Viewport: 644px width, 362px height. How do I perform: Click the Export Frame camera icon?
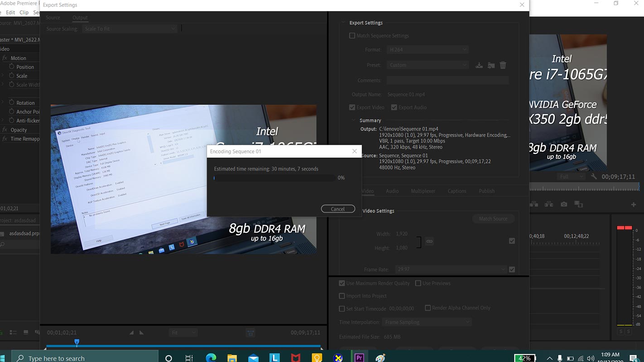pos(564,205)
